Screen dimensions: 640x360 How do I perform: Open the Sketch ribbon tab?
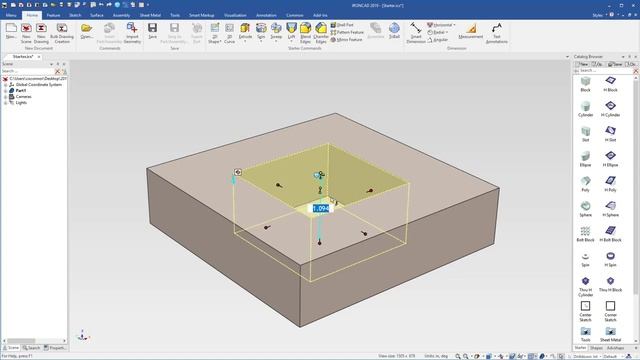tap(75, 15)
